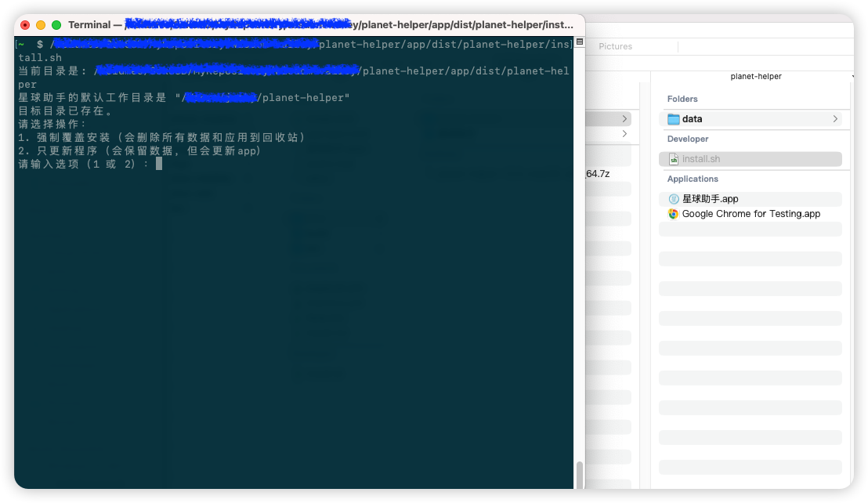Minimize Terminal using the yellow button
This screenshot has width=868, height=503.
pyautogui.click(x=41, y=25)
